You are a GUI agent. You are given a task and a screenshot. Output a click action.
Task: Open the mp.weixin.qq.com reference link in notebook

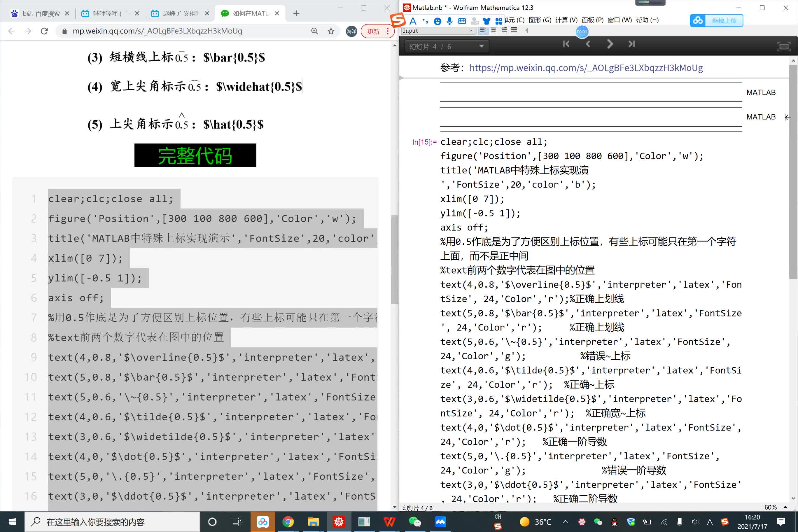point(586,68)
